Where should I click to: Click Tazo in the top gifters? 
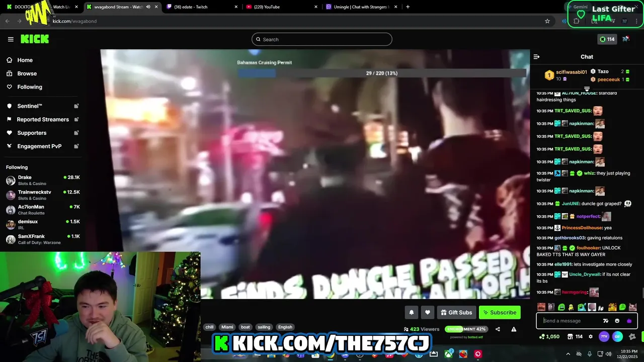pyautogui.click(x=603, y=71)
